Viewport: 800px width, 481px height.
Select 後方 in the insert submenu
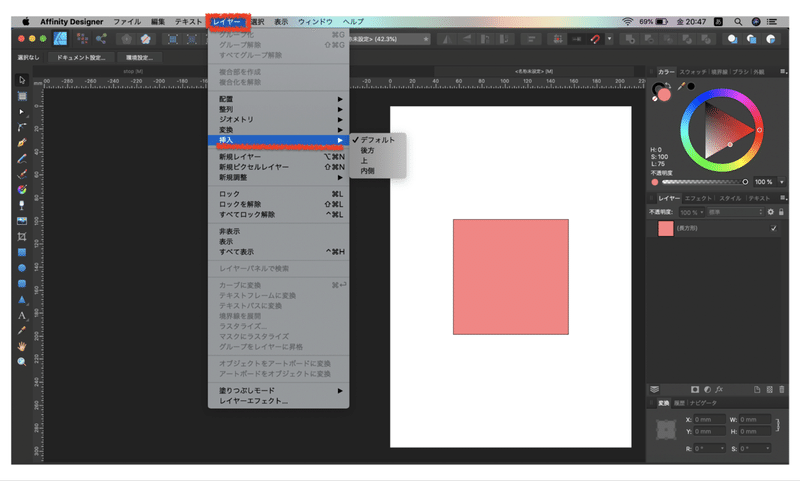point(378,150)
